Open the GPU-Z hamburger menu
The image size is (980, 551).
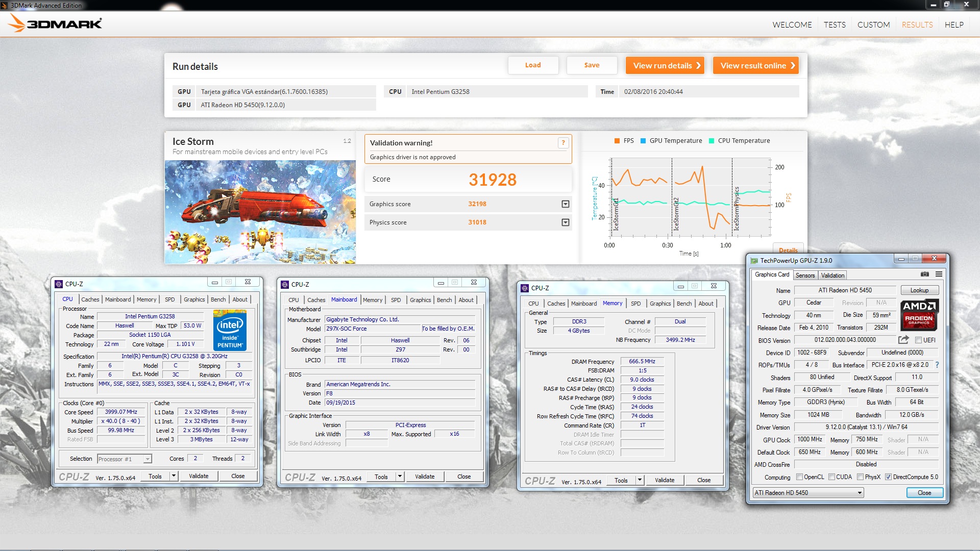[939, 274]
